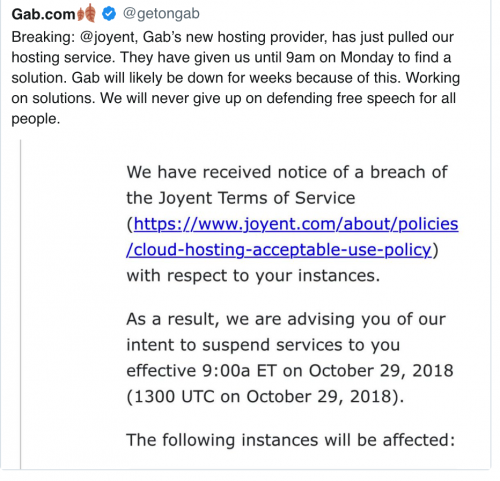Click the 'We have received notice' paragraph
500x481 pixels.
292,224
